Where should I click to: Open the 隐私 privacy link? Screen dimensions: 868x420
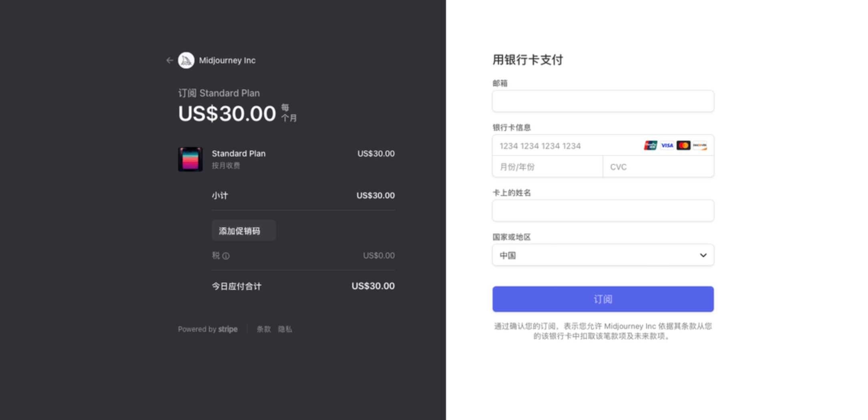285,329
